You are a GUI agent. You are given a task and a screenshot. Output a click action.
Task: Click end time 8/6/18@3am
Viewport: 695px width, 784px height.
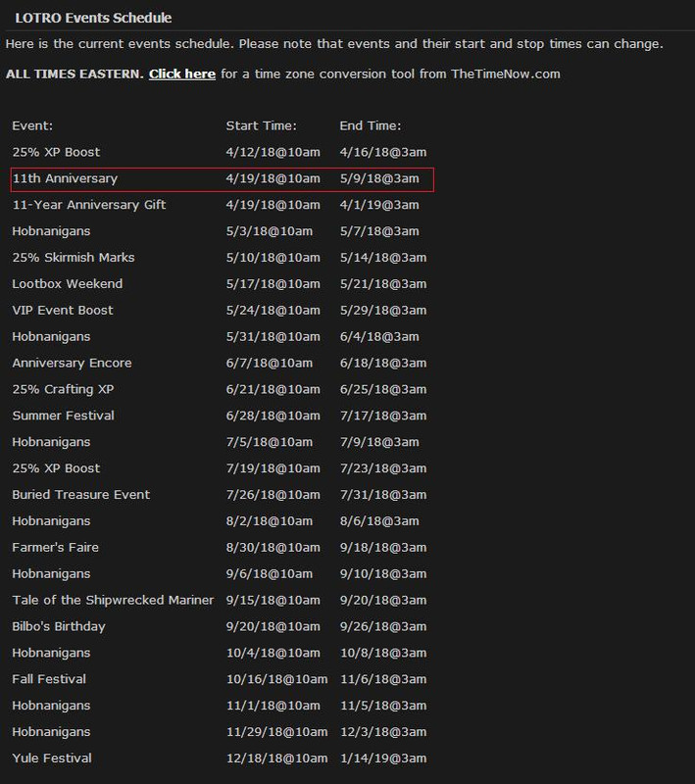coord(379,521)
